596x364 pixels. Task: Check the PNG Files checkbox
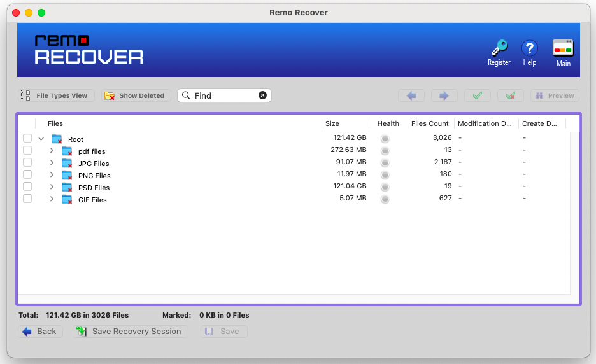[x=27, y=174]
